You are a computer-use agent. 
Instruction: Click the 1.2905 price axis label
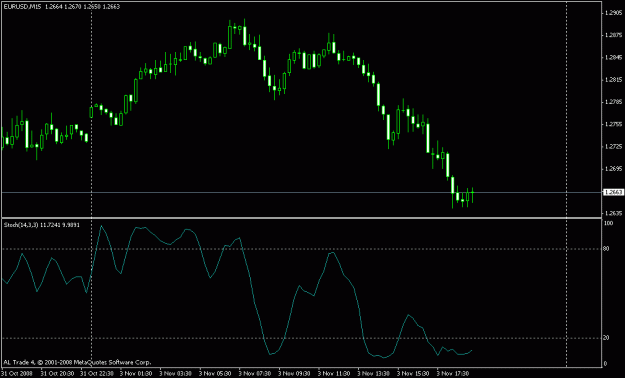click(613, 13)
